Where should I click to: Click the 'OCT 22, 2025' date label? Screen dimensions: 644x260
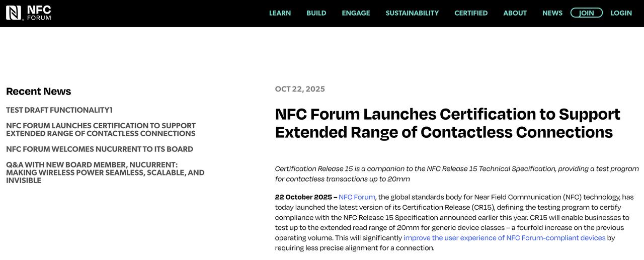coord(300,89)
